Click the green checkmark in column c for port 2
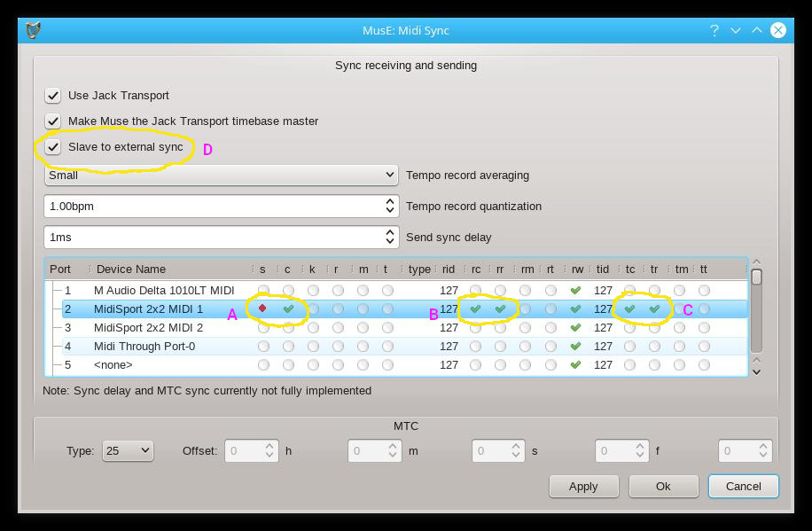 287,308
